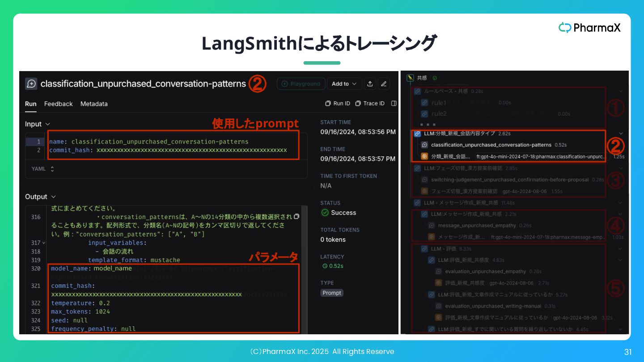Click the Run ID label button
Image resolution: width=644 pixels, height=362 pixels.
point(342,103)
